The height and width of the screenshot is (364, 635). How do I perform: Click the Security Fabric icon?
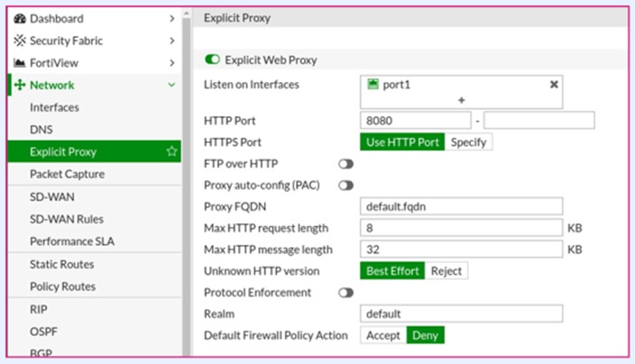[20, 41]
